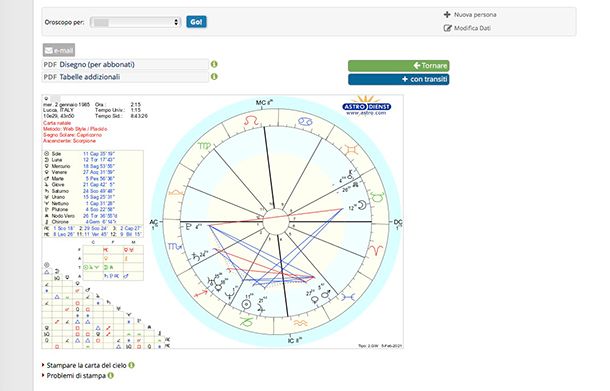Open PDF Disegno (per abbonati)
Screen dimensions: 610x391
(x=125, y=65)
